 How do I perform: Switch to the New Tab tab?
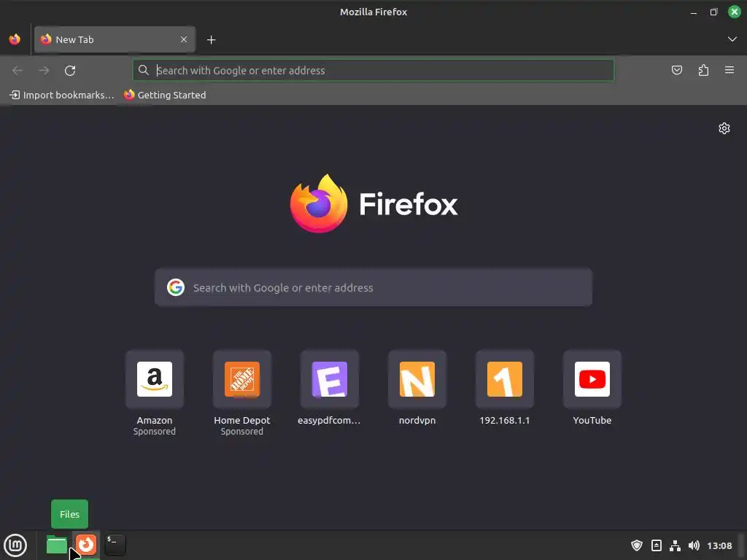pyautogui.click(x=115, y=39)
